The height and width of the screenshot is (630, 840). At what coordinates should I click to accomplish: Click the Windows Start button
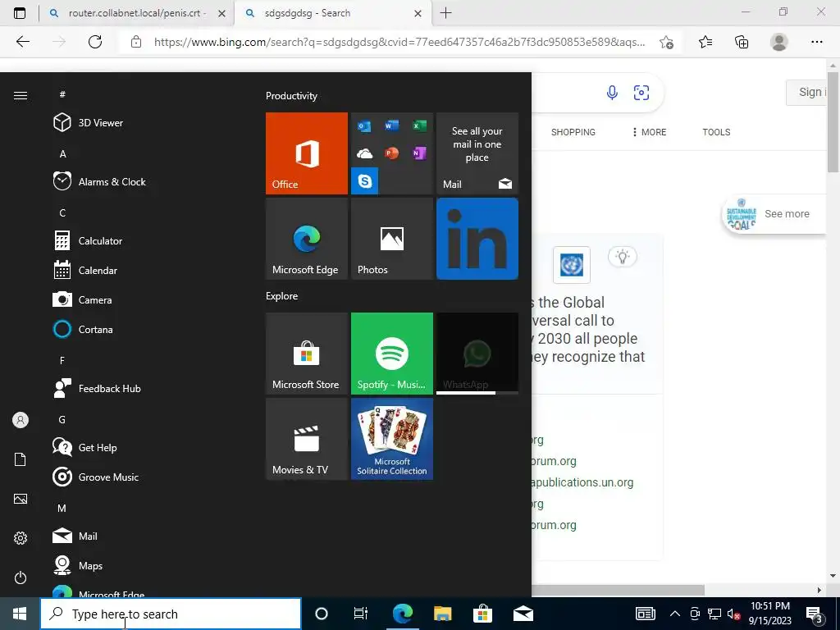click(x=20, y=614)
